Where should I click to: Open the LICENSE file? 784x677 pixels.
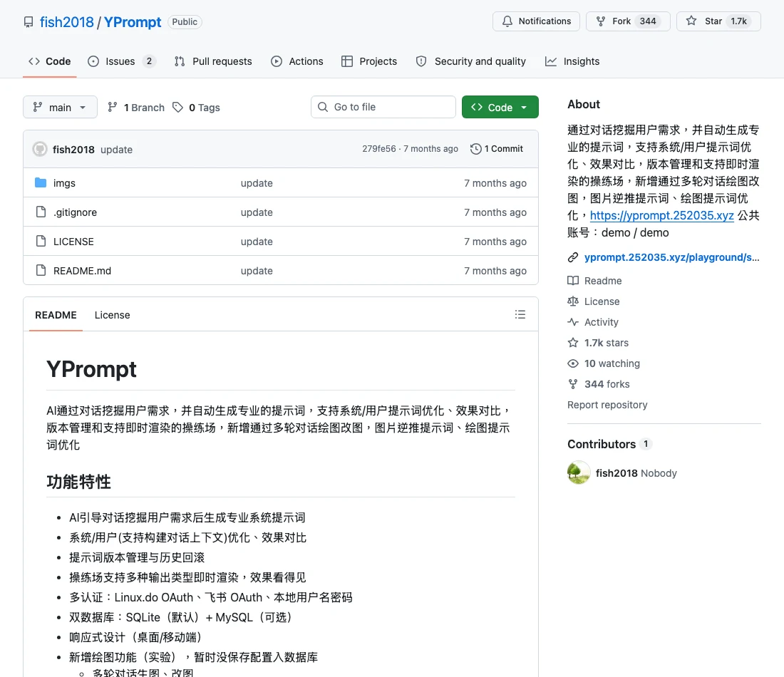point(73,242)
